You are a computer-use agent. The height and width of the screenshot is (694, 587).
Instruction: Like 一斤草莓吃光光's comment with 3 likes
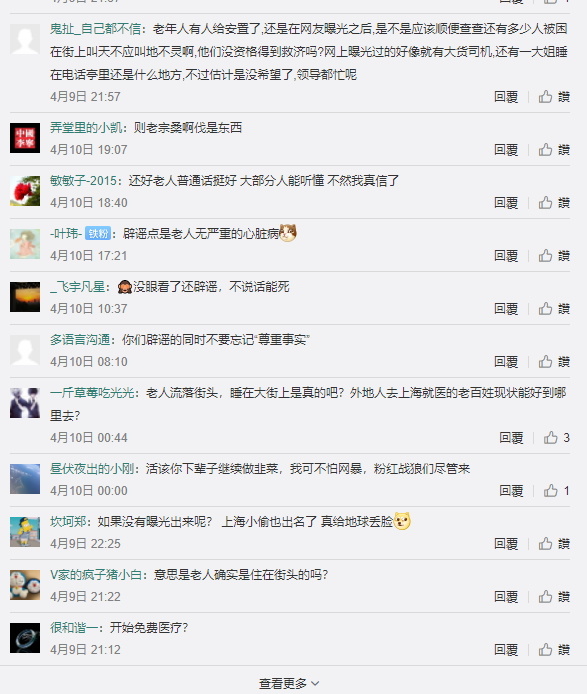(x=556, y=438)
